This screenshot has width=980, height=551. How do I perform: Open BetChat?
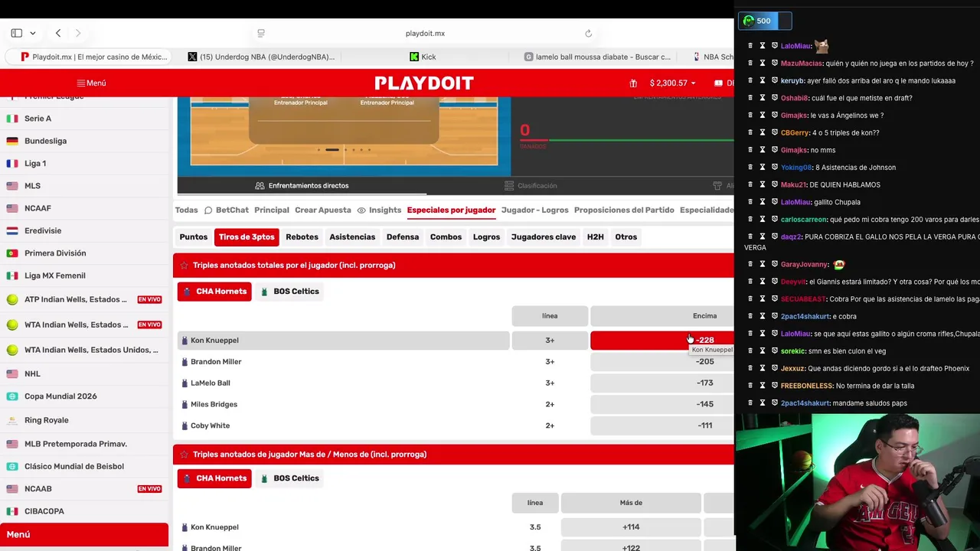pos(226,210)
